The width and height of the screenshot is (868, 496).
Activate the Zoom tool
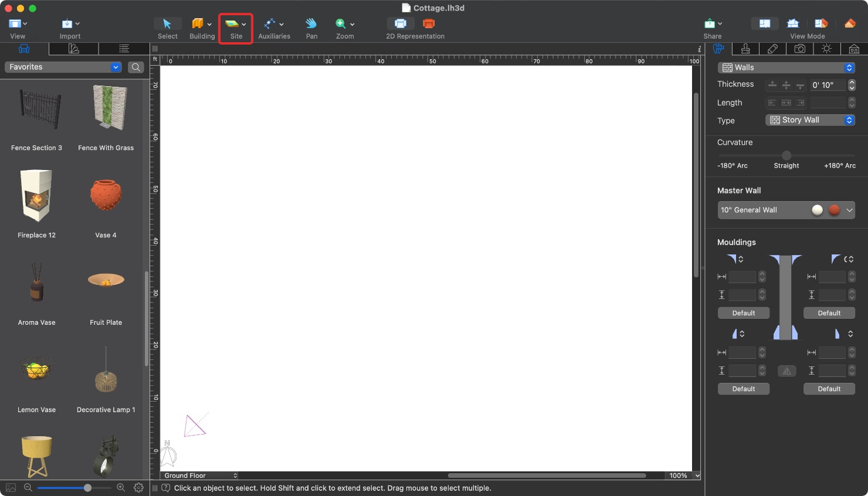coord(343,26)
